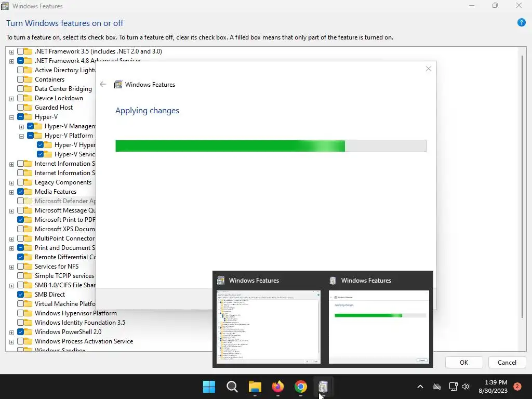Viewport: 532px width, 399px height.
Task: Click the Guarded Host folder icon
Action: click(x=28, y=107)
